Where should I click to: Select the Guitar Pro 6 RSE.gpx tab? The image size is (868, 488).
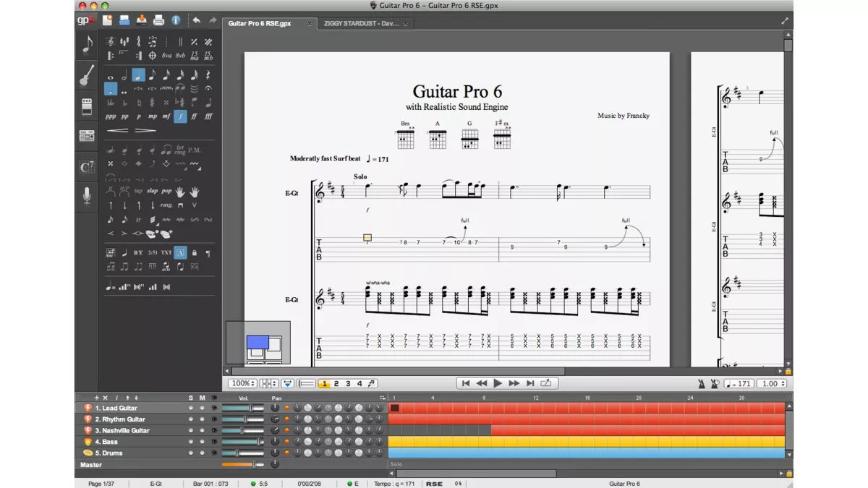pyautogui.click(x=260, y=24)
